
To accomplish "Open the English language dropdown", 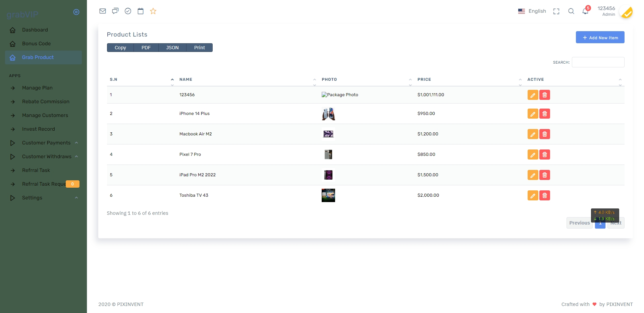I will tap(532, 11).
